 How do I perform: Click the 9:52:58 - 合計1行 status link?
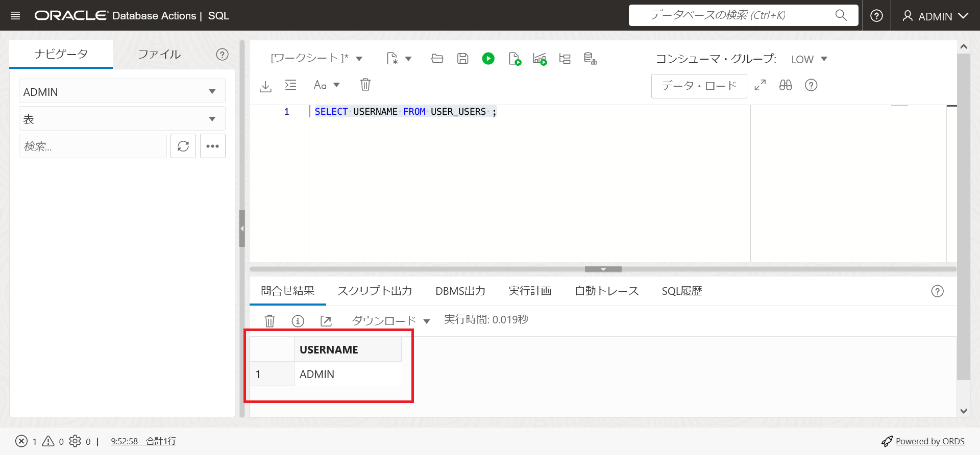click(x=143, y=441)
